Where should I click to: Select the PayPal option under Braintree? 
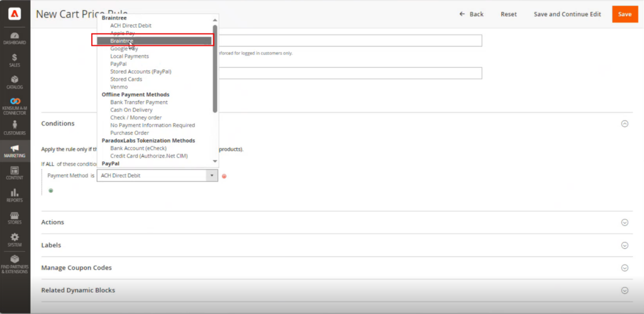pos(118,64)
